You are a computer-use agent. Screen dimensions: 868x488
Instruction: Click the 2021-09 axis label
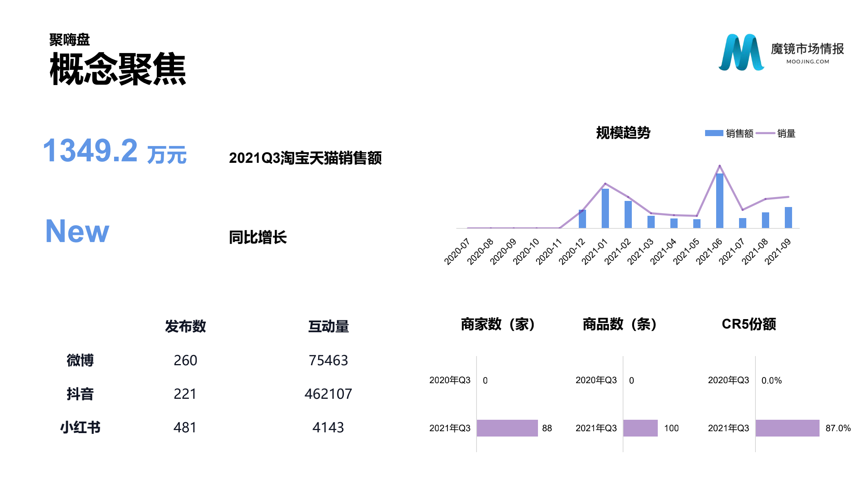point(778,251)
